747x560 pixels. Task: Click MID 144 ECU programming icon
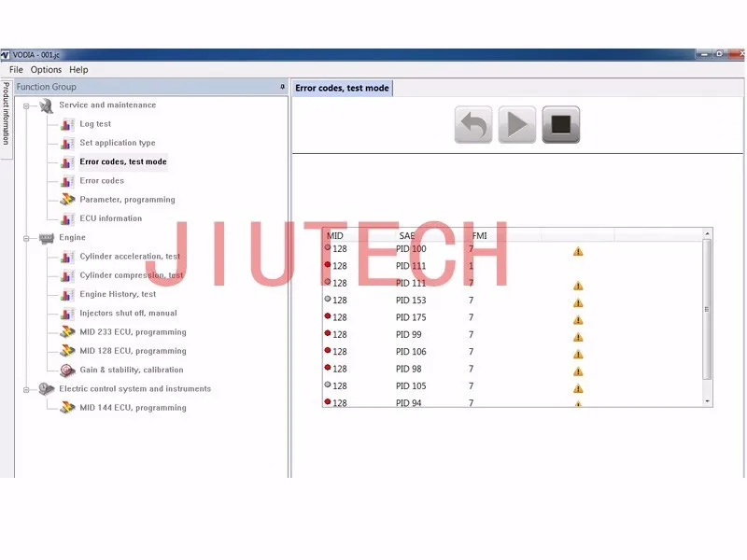[x=67, y=408]
